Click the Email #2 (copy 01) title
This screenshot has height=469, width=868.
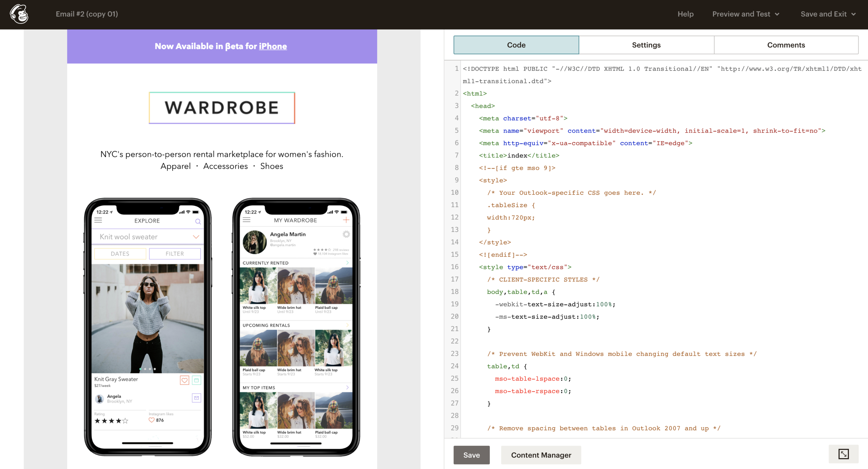coord(87,14)
